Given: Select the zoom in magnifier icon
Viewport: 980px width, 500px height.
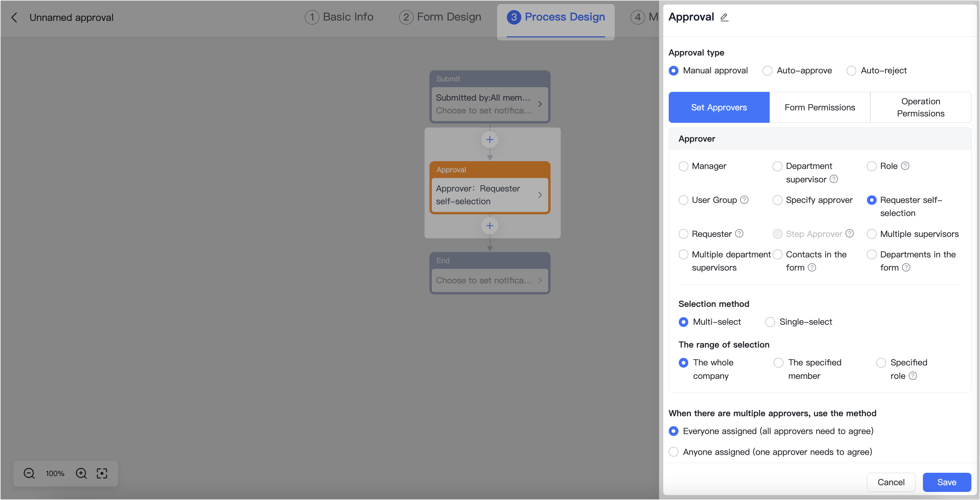Looking at the screenshot, I should [81, 473].
